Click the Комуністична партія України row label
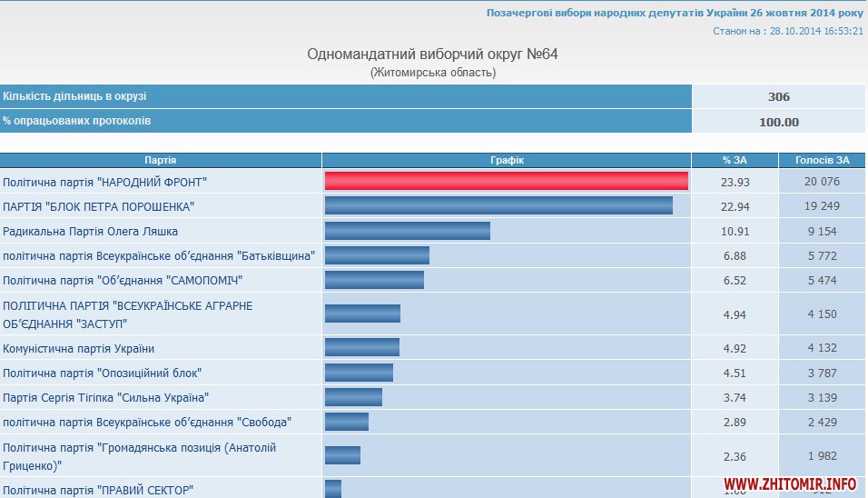The image size is (868, 498). pyautogui.click(x=79, y=349)
